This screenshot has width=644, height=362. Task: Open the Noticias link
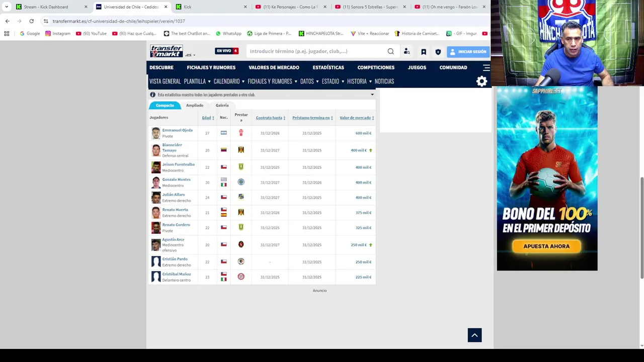384,81
